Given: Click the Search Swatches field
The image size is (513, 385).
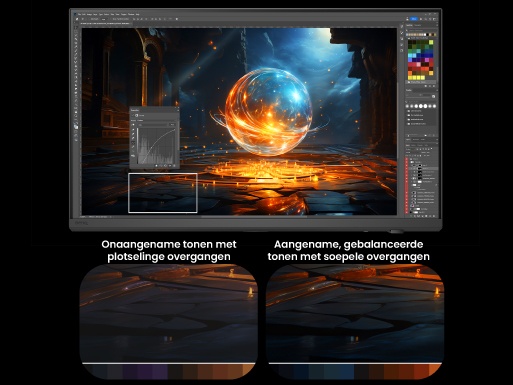Looking at the screenshot, I should point(420,30).
